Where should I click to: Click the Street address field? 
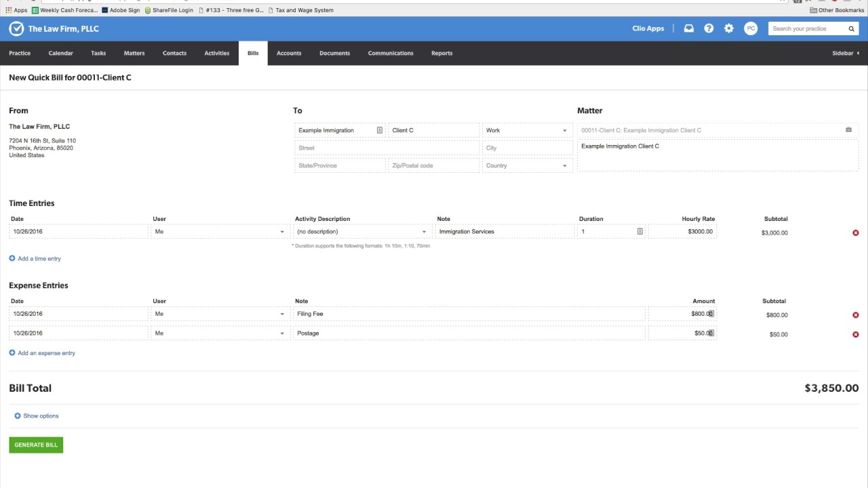pos(387,148)
